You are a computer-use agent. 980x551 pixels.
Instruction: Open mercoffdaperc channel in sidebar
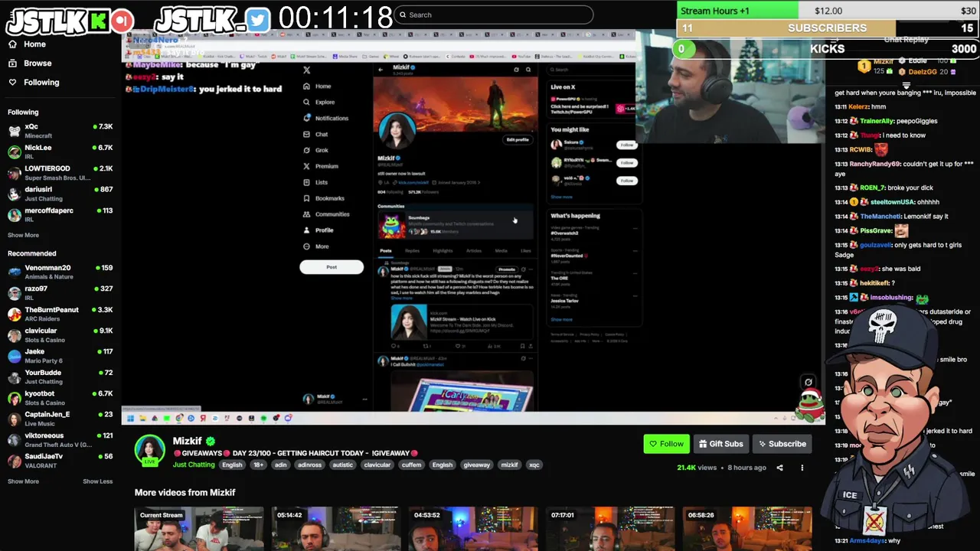click(x=60, y=215)
